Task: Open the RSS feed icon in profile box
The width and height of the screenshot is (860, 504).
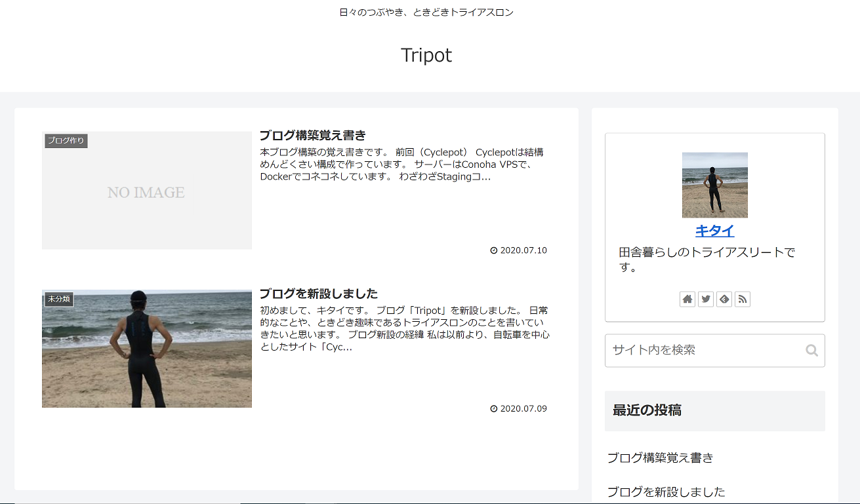Action: pos(743,300)
